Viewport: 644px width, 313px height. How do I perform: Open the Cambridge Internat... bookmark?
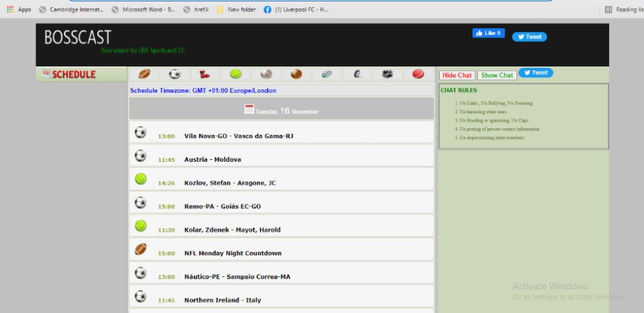72,9
